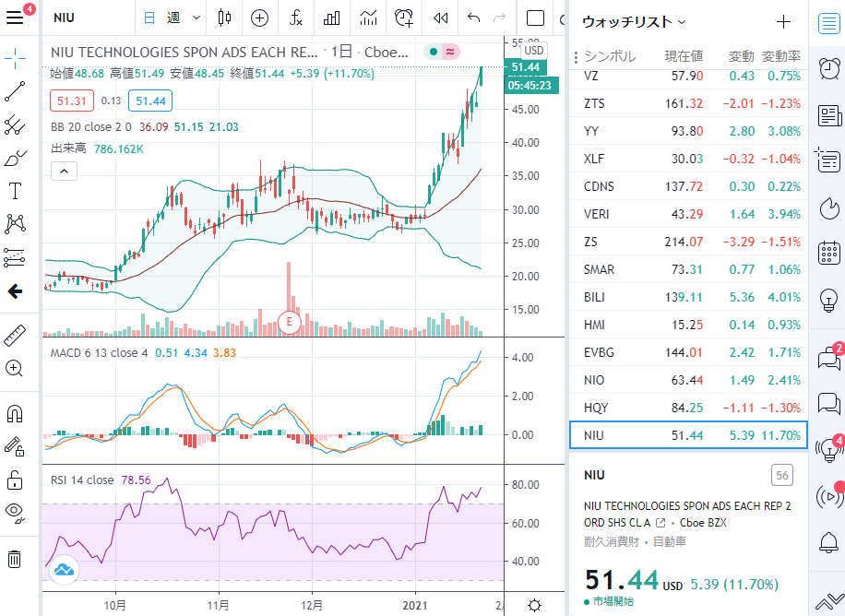Create an alert with the alarm-plus icon
Viewport: 845px width, 616px height.
click(x=404, y=18)
